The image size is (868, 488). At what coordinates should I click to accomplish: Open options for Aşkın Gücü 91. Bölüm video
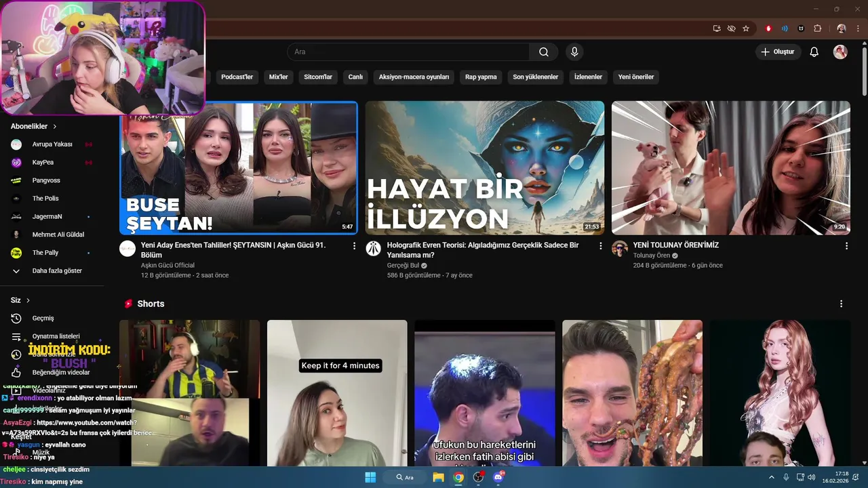pos(354,246)
